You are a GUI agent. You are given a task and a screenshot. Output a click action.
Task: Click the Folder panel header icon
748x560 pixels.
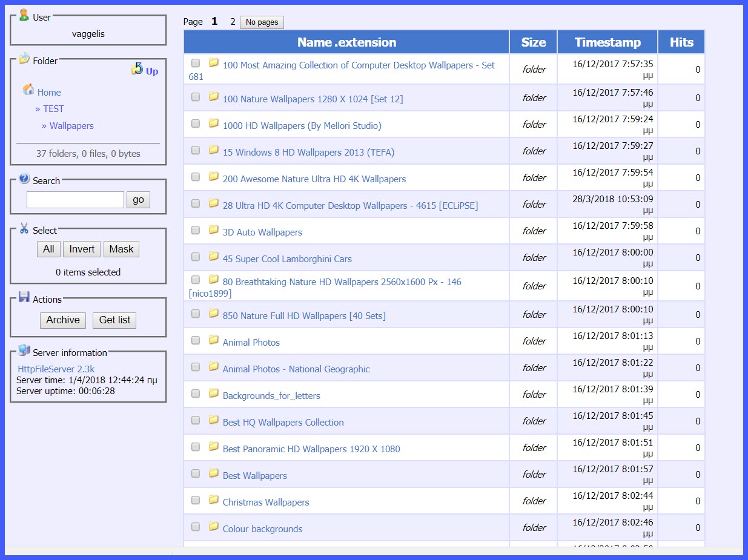pyautogui.click(x=24, y=59)
